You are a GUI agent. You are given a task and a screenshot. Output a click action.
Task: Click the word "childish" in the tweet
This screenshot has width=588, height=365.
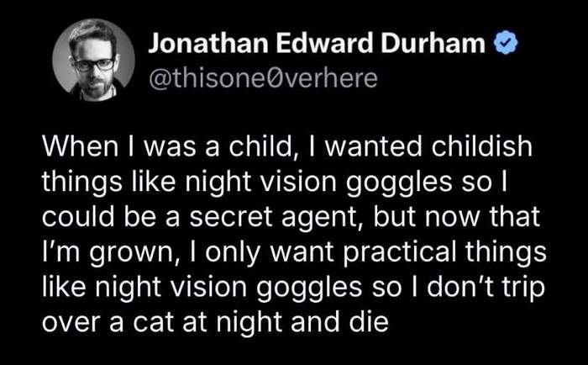[481, 146]
